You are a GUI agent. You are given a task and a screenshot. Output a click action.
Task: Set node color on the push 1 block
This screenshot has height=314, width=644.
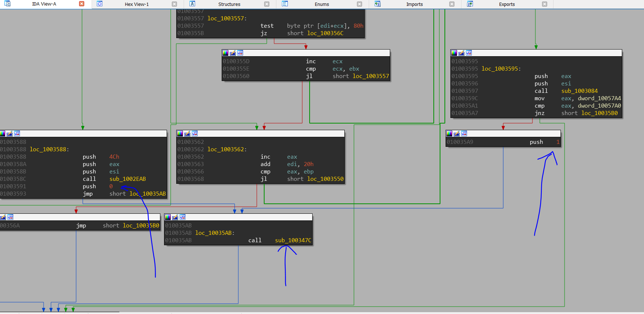point(449,134)
